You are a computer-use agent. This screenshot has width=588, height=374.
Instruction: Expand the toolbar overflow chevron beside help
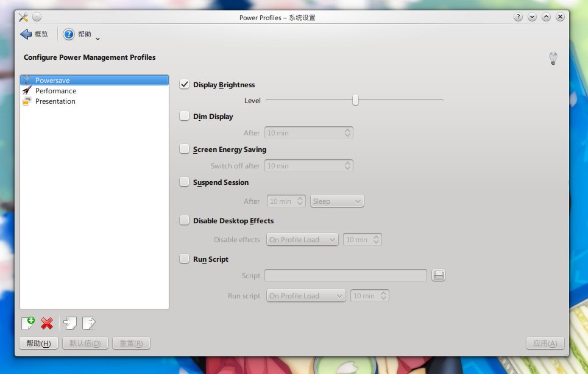coord(98,38)
